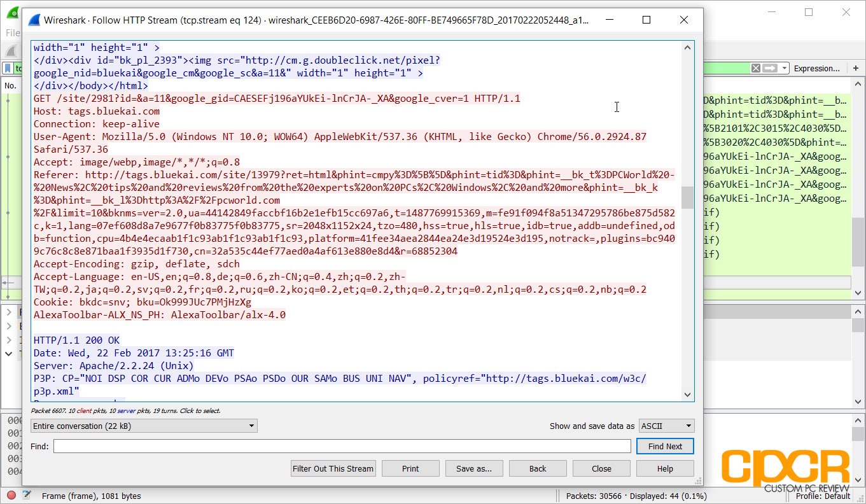Click the Server: Apache/2.2.24 (Unix) line

click(113, 365)
